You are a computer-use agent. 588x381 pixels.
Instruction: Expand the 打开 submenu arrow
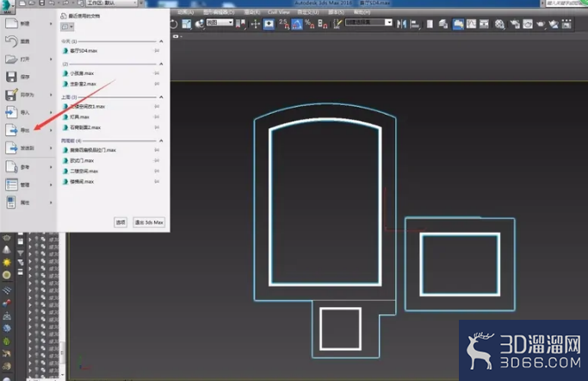pyautogui.click(x=51, y=59)
